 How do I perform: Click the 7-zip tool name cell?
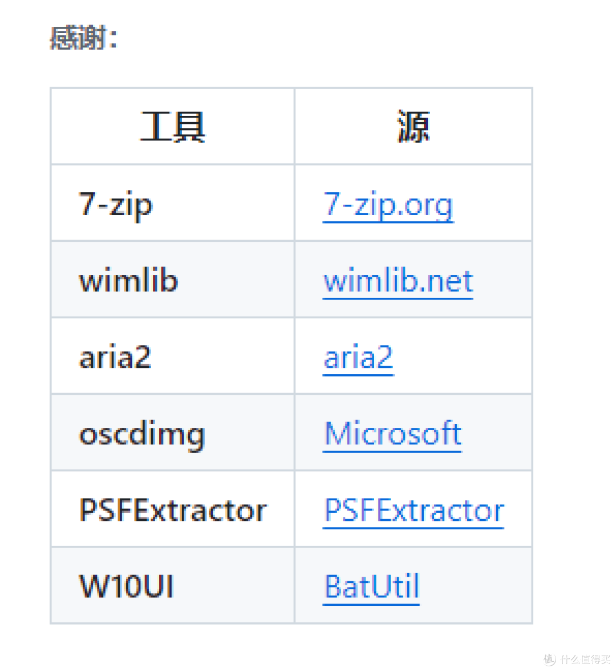tap(114, 204)
